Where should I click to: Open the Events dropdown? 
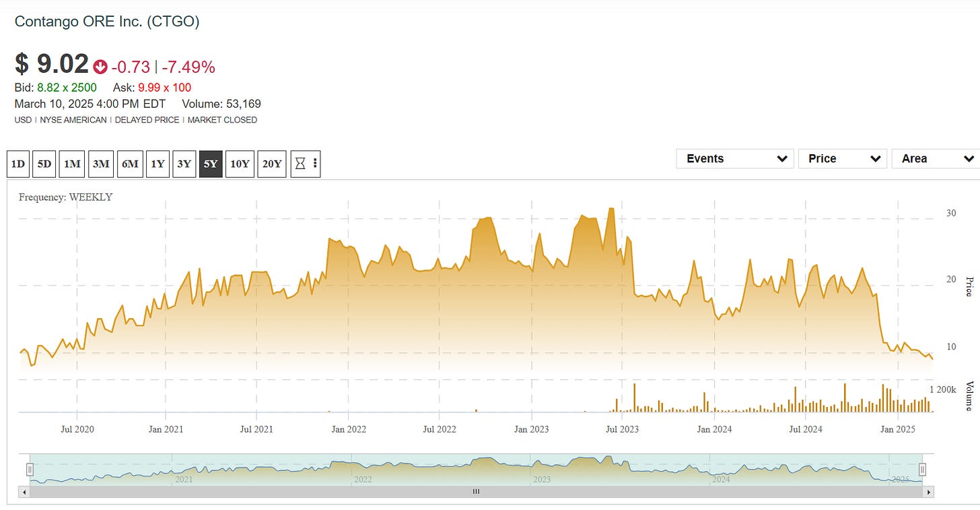click(x=735, y=159)
